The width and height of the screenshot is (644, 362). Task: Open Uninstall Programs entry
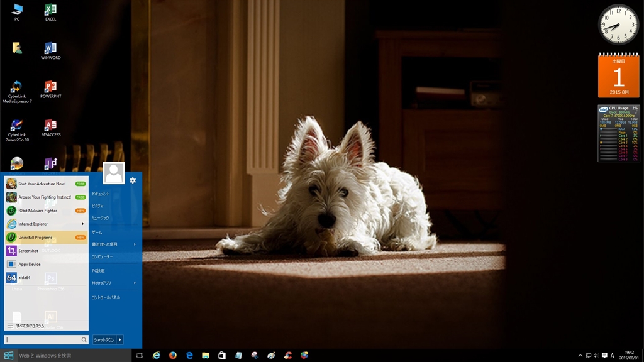pos(47,237)
